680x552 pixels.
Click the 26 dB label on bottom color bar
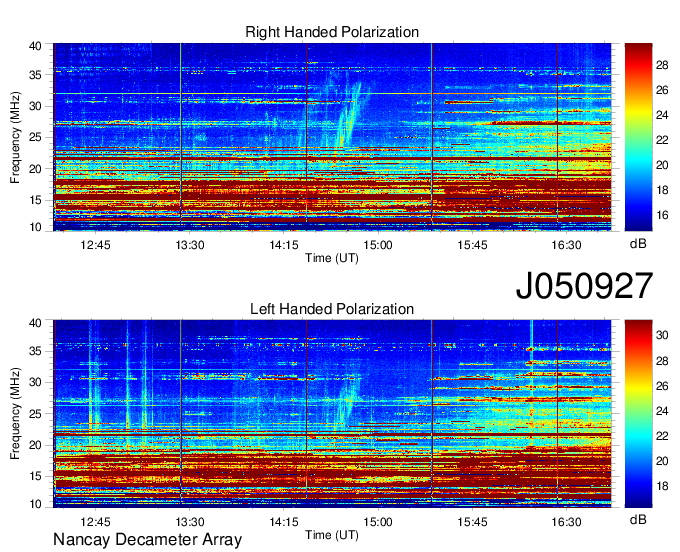pos(662,386)
